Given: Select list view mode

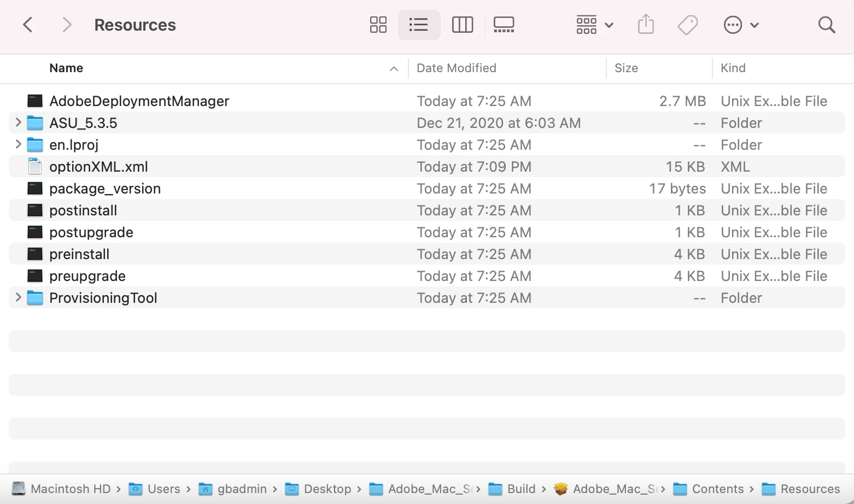Looking at the screenshot, I should click(x=419, y=25).
